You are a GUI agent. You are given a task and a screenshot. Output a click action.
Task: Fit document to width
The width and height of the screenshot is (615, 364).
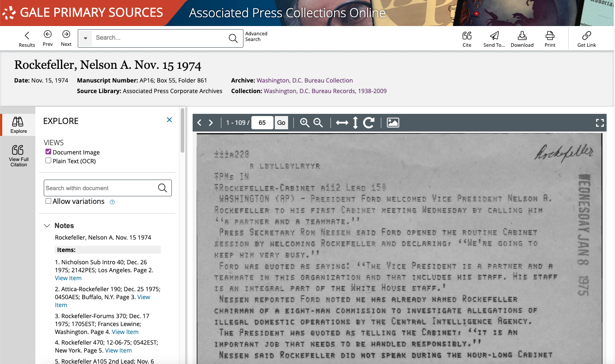(x=342, y=123)
